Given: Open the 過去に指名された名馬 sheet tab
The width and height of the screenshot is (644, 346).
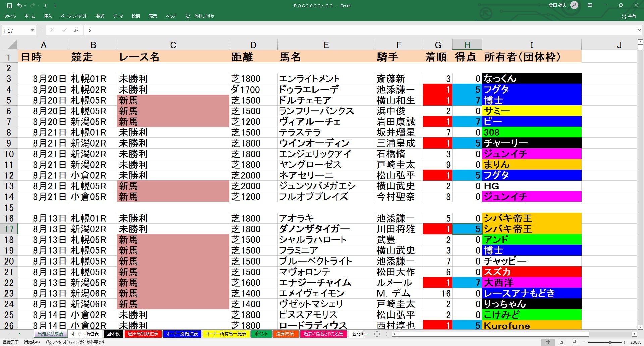Looking at the screenshot, I should coord(323,334).
